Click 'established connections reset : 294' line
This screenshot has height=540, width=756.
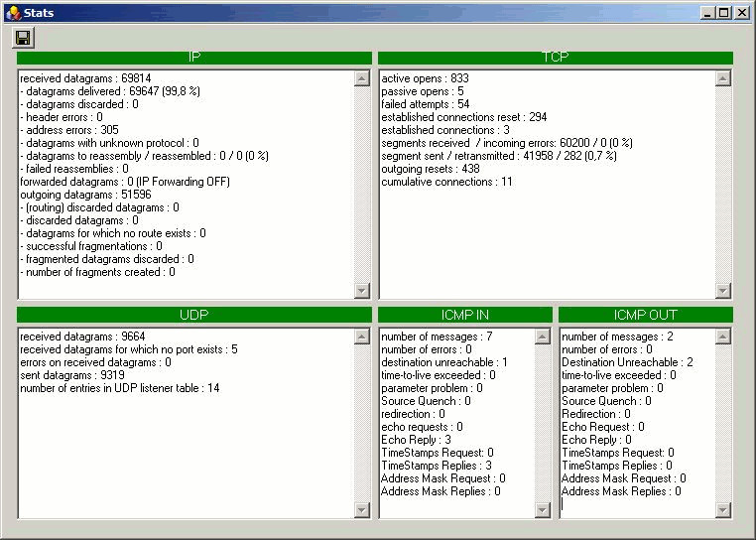[464, 117]
